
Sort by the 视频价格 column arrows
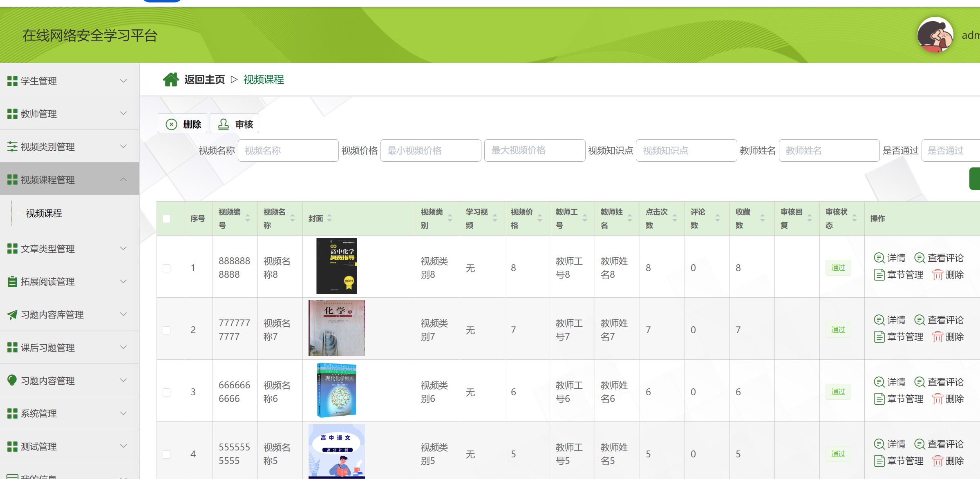pos(539,218)
